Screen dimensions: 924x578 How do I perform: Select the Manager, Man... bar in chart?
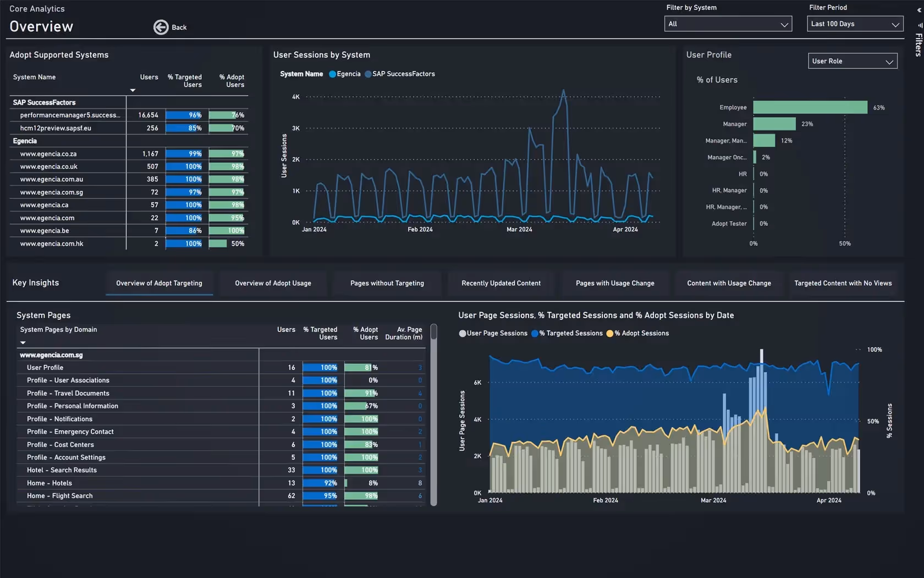(764, 140)
